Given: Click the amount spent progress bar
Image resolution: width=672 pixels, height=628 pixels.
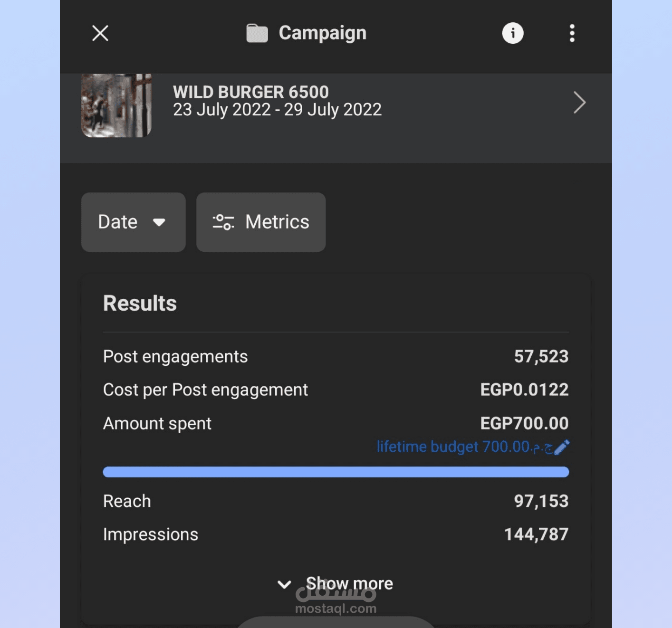Looking at the screenshot, I should pyautogui.click(x=336, y=472).
